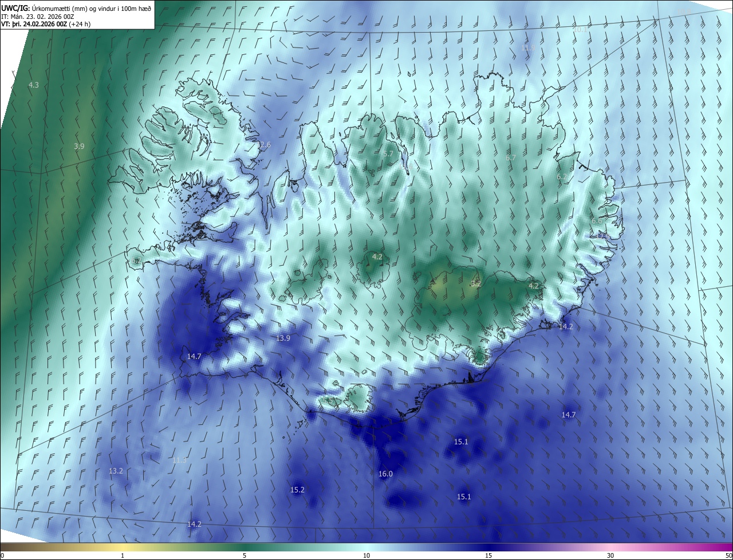The image size is (733, 560).
Task: Click the legend tick label 1
Action: 123,555
